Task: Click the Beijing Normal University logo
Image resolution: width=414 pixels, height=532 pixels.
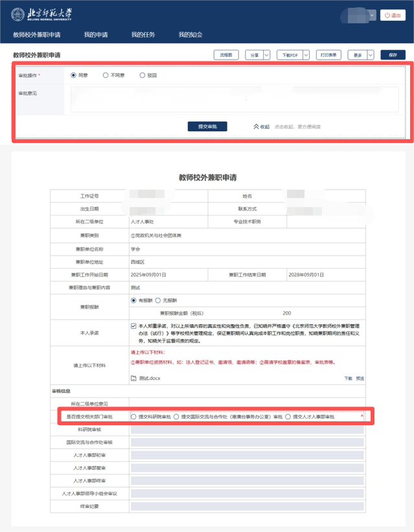Action: (40, 14)
